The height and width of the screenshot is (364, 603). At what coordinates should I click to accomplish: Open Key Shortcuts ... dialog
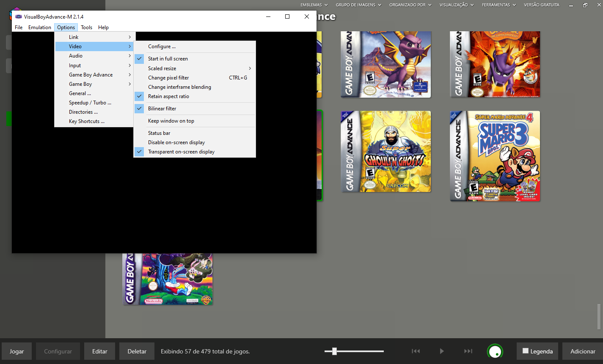click(x=94, y=121)
